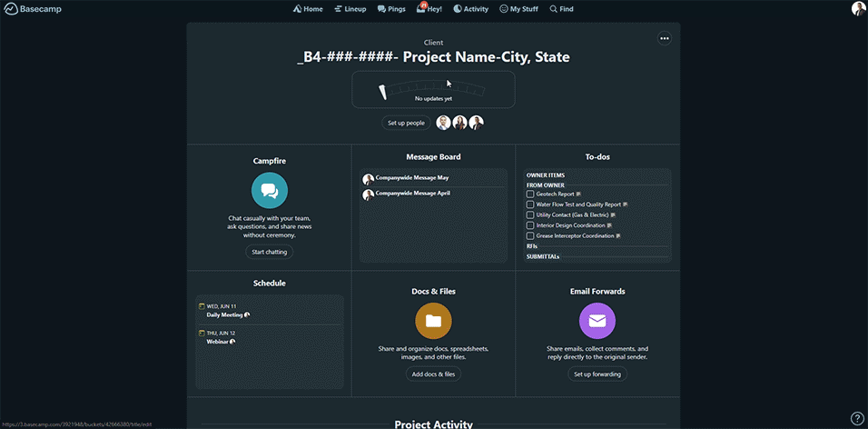Check the Geotech Report to-do
Screen dimensions: 868x429
pos(530,195)
